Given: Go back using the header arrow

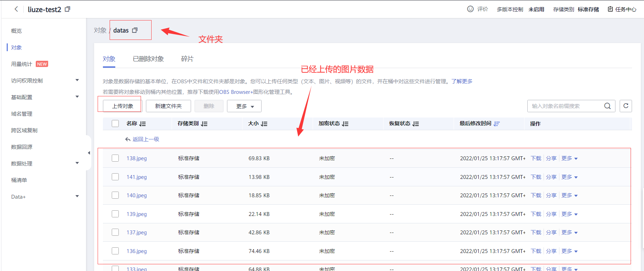Looking at the screenshot, I should pyautogui.click(x=16, y=9).
